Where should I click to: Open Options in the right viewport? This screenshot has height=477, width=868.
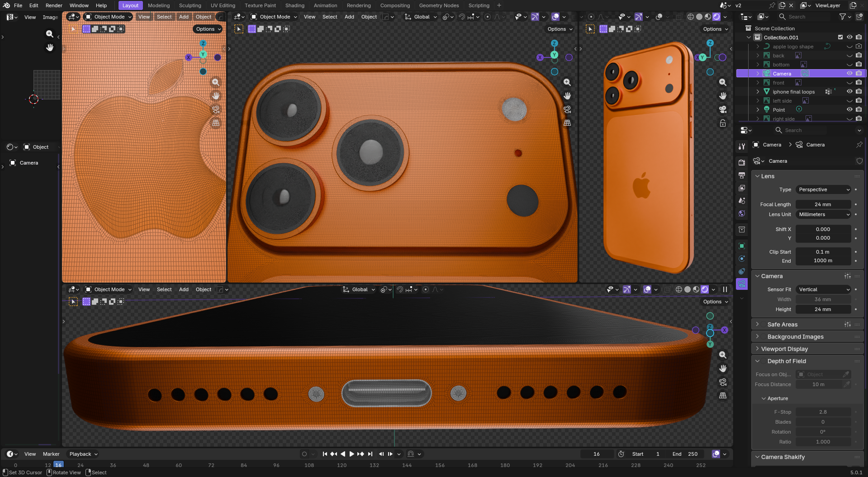click(x=716, y=29)
